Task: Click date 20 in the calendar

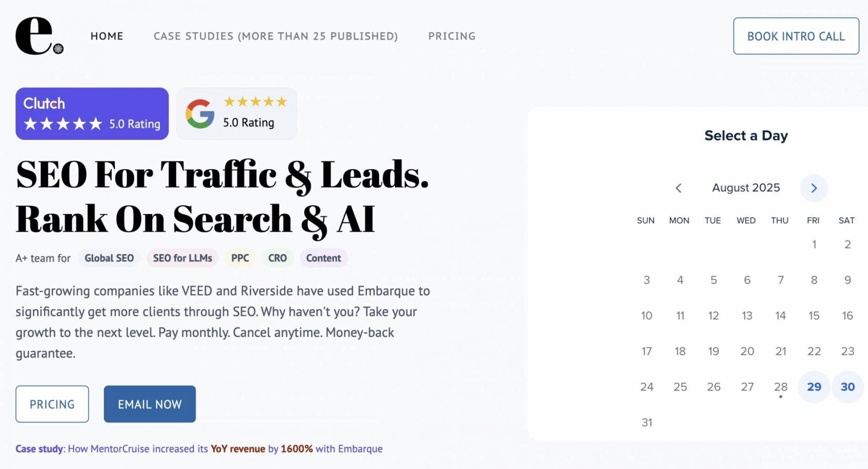Action: click(x=747, y=351)
